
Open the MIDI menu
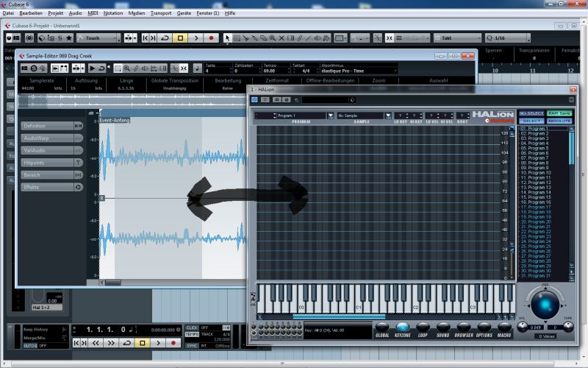coord(93,13)
